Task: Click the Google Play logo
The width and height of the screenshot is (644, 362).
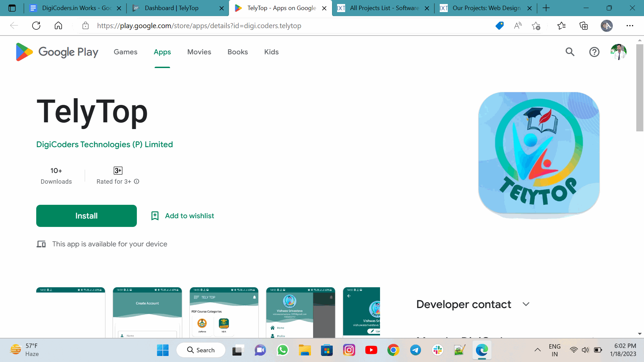Action: [x=57, y=52]
